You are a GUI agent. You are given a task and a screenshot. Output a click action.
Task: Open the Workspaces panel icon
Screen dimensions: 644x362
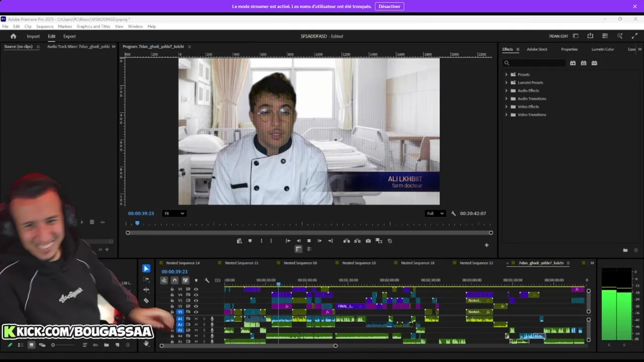click(576, 36)
